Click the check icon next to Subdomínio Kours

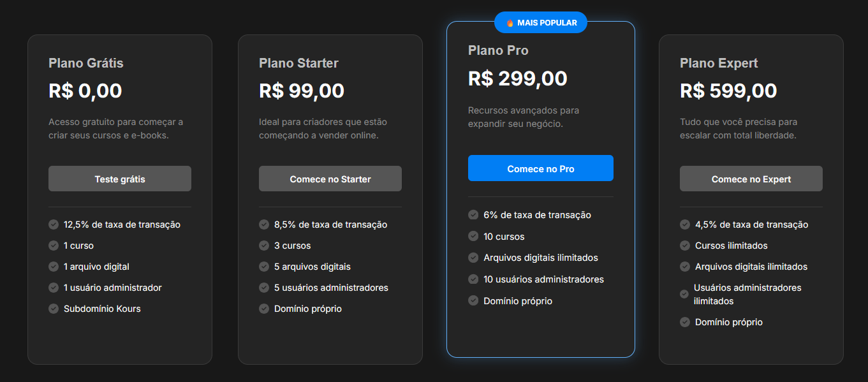(x=54, y=309)
